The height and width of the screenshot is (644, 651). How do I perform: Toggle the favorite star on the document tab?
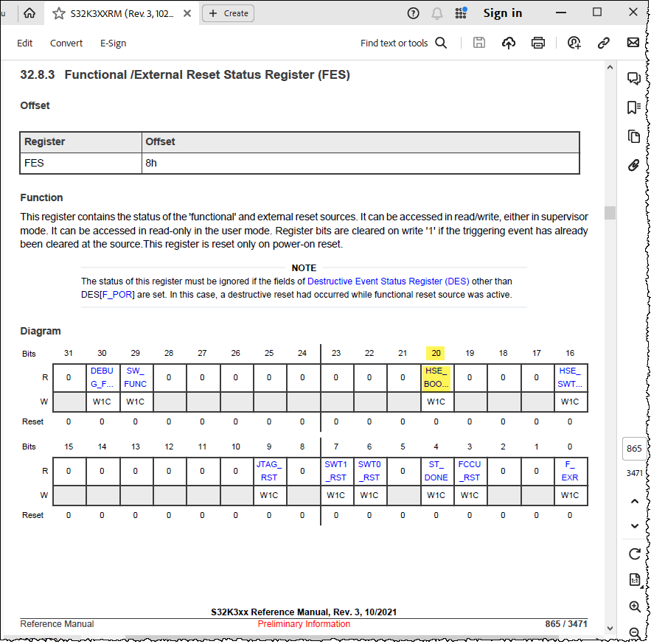pos(59,13)
